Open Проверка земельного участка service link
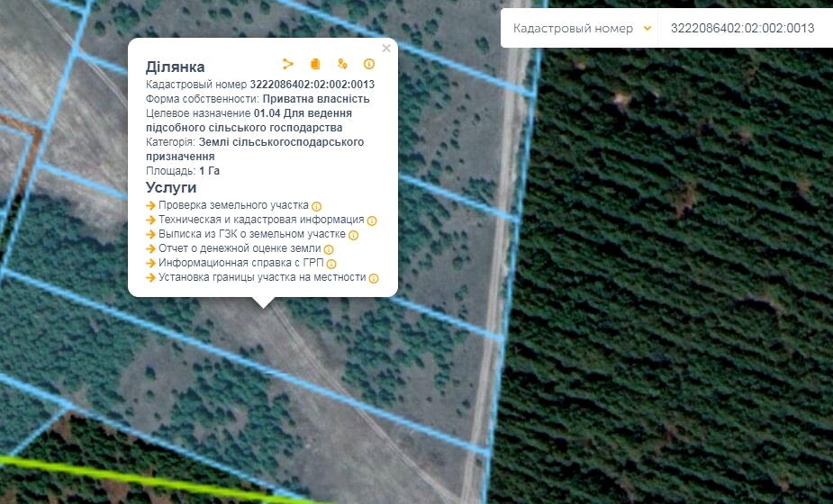 [x=233, y=205]
